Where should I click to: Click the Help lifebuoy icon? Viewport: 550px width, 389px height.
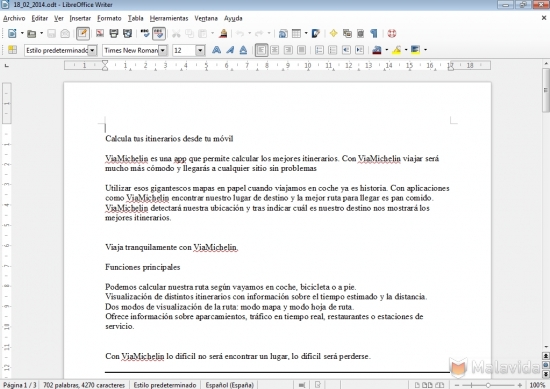point(392,33)
